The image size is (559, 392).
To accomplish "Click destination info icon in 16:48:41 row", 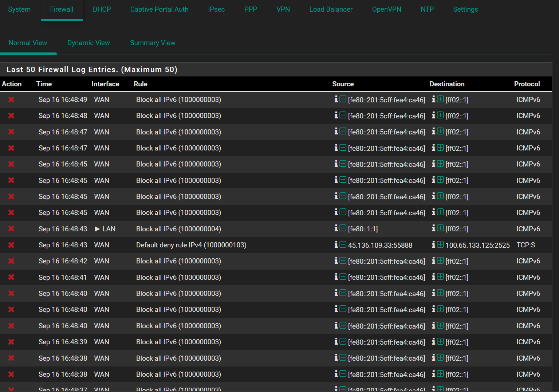I will 434,277.
